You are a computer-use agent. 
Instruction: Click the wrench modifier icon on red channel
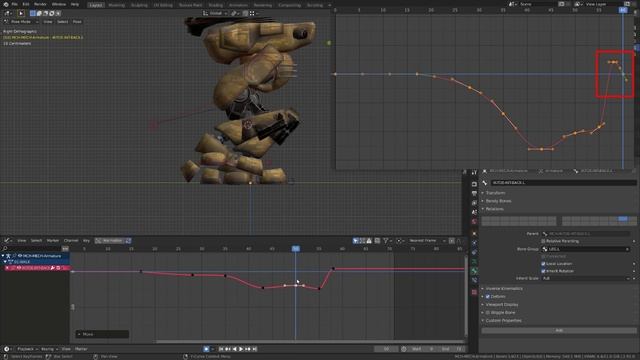[53, 268]
